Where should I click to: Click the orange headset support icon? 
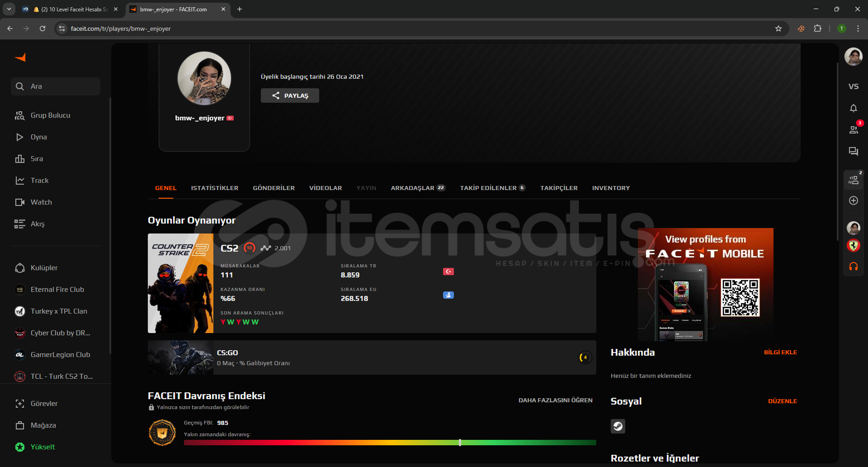tap(854, 267)
